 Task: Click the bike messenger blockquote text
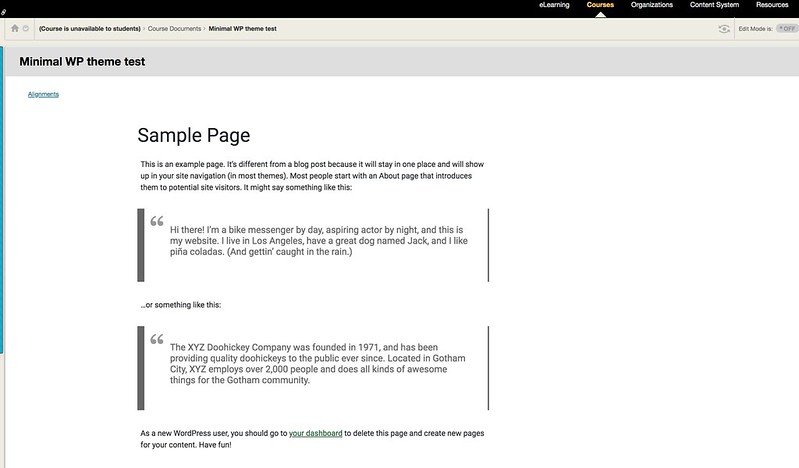click(x=318, y=241)
